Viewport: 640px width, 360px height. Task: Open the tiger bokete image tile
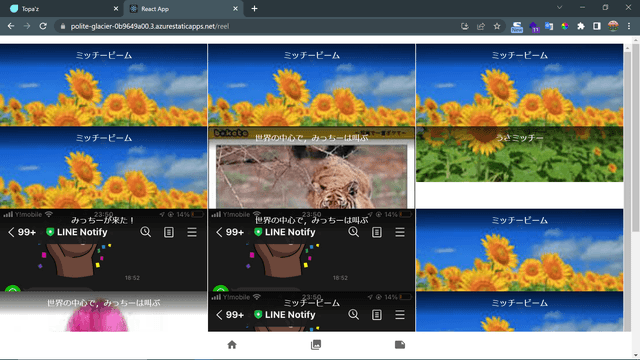(311, 168)
